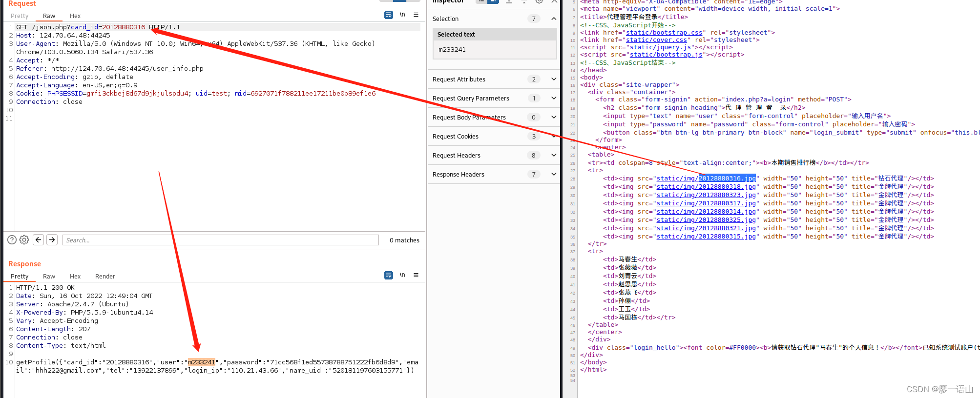
Task: Click 'Accept-Language: en-US,en;q=0.9' request line
Action: [x=77, y=85]
